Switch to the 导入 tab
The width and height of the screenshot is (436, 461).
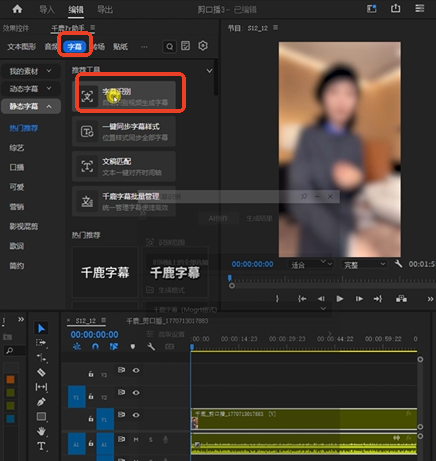pyautogui.click(x=46, y=9)
